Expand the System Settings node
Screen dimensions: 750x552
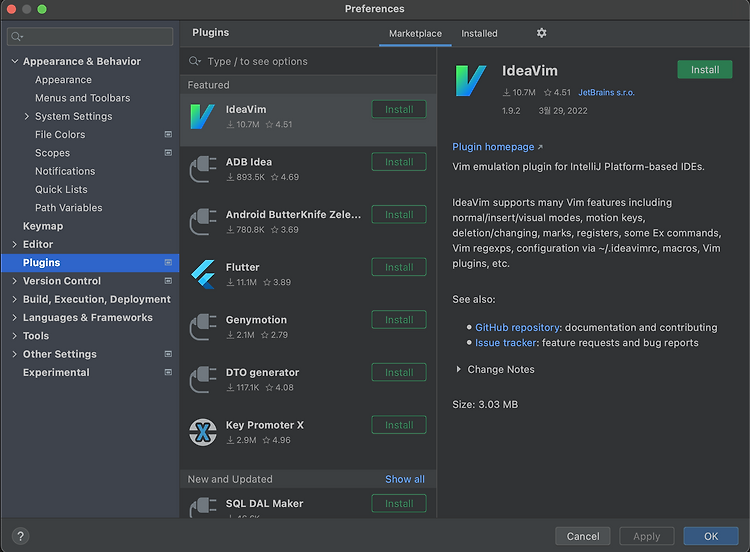pyautogui.click(x=27, y=116)
